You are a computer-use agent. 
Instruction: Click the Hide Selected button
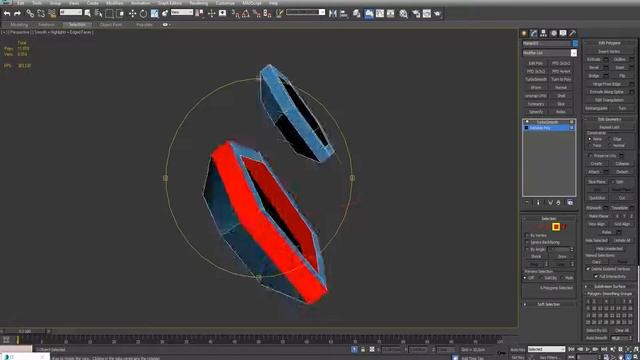coord(596,240)
